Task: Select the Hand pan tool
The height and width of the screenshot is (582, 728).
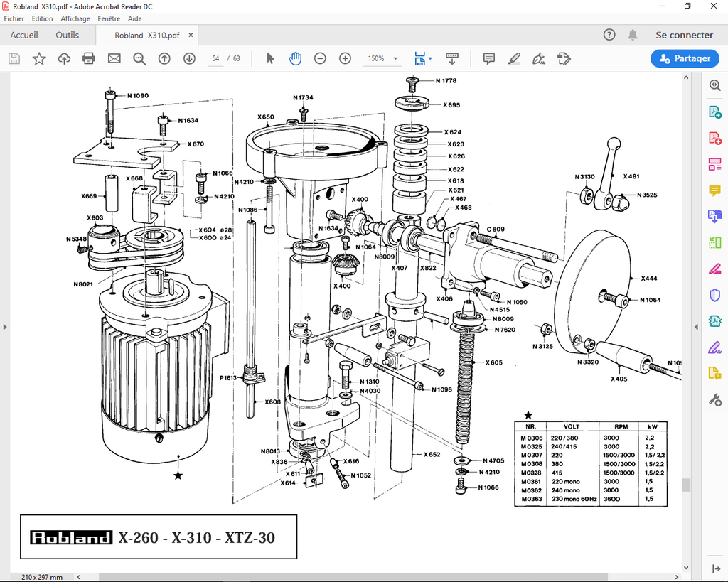Action: click(295, 58)
